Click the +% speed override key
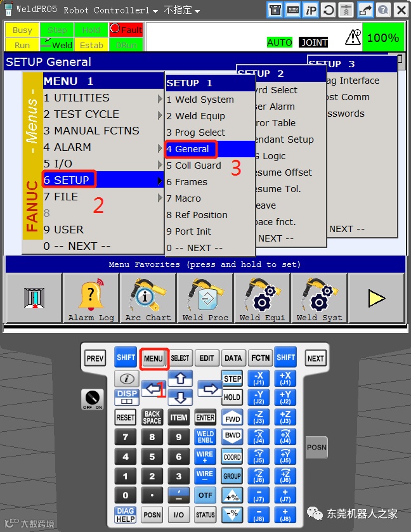The width and height of the screenshot is (411, 532). click(232, 496)
